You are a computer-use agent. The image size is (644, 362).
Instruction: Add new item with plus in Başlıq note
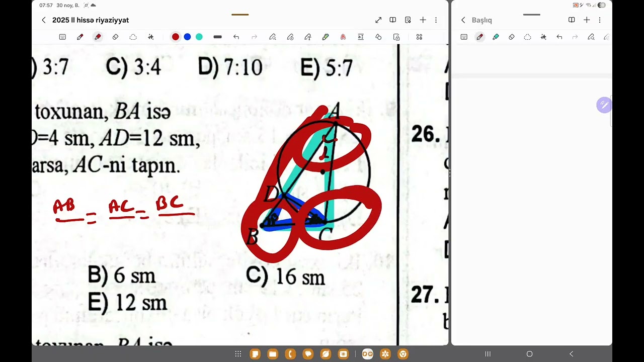tap(587, 20)
